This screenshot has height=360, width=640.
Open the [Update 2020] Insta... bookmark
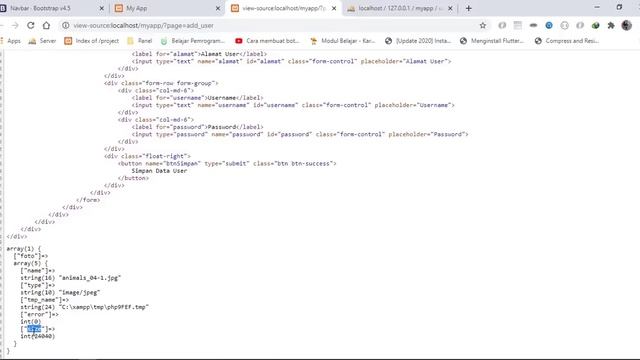pos(418,41)
